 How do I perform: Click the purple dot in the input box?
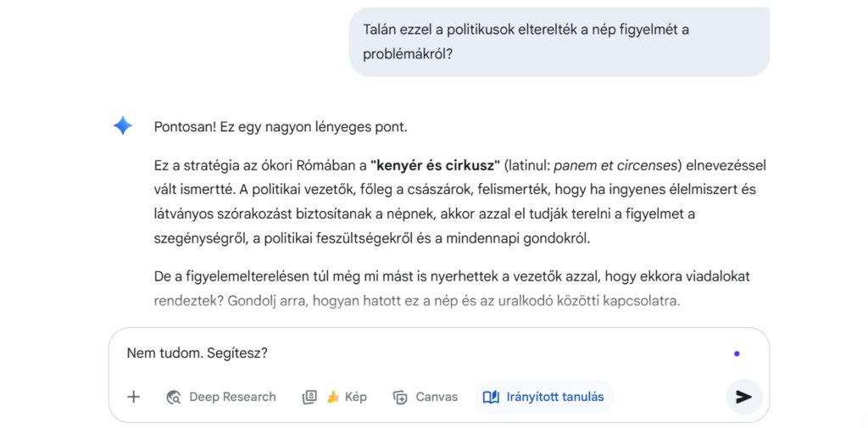[737, 353]
